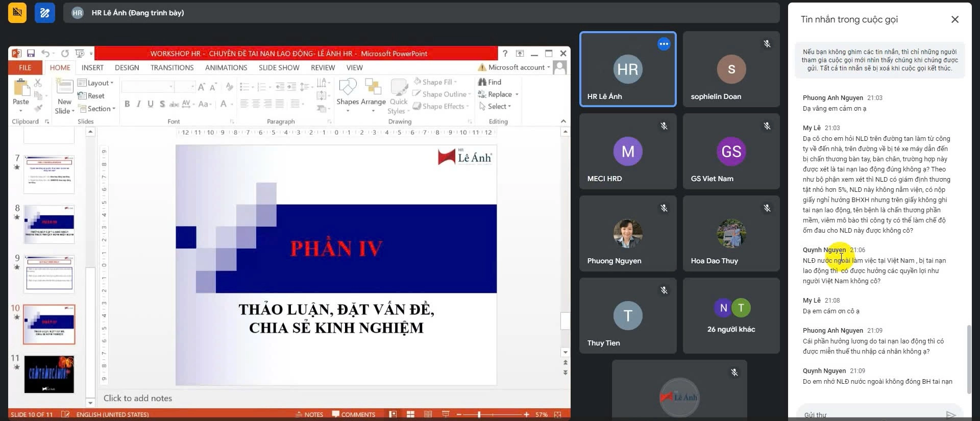
Task: Expand the Shape Fill dropdown
Action: click(436, 82)
